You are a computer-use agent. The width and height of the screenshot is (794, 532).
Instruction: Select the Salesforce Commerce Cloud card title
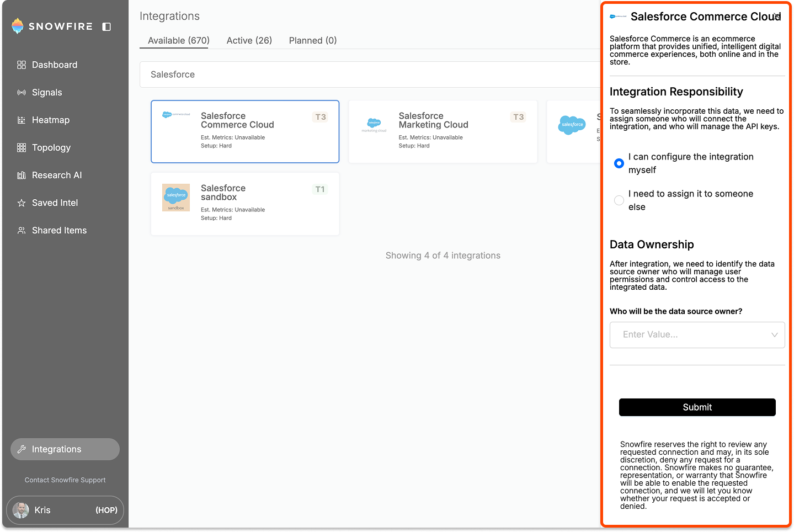pos(237,120)
